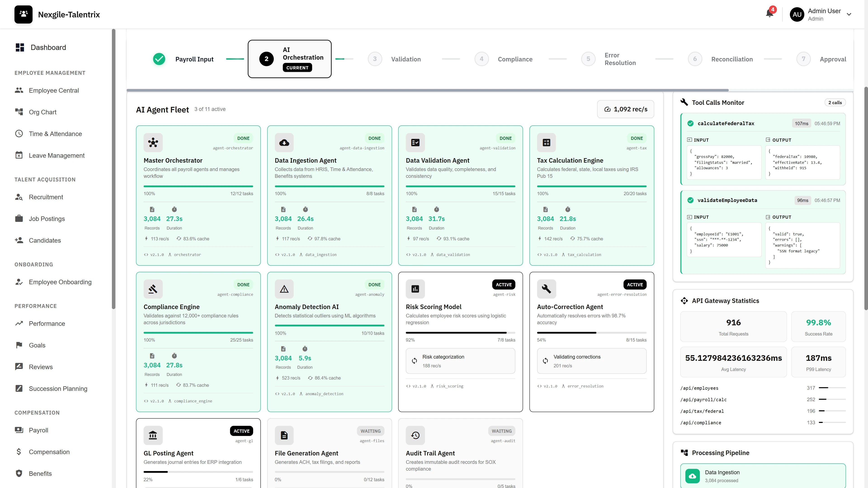The height and width of the screenshot is (488, 868).
Task: Select the Master Orchestrator agent icon
Action: pos(153,143)
